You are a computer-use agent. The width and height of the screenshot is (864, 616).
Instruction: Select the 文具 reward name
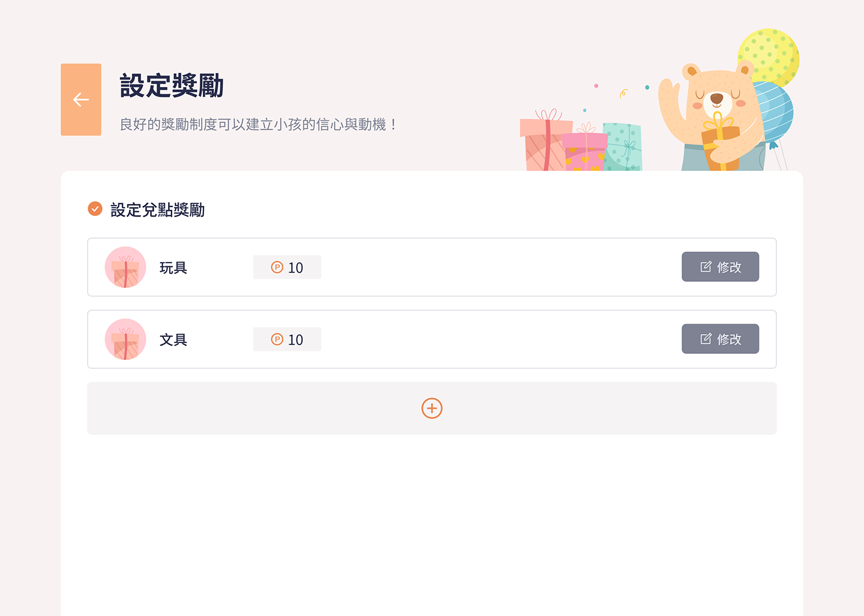pyautogui.click(x=173, y=339)
